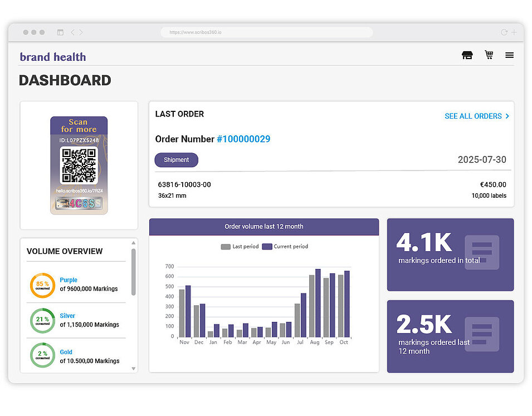
Task: Select Purple in the volume overview
Action: [69, 280]
